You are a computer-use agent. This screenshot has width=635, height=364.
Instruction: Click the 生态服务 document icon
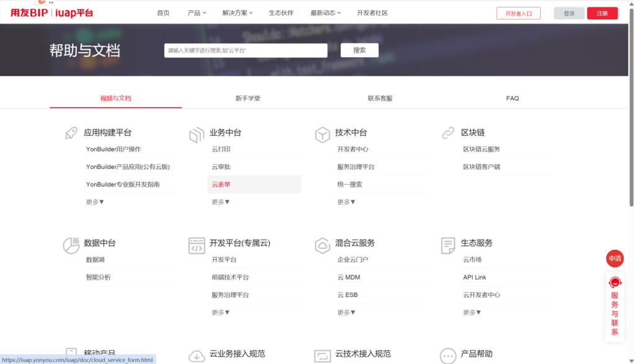448,246
